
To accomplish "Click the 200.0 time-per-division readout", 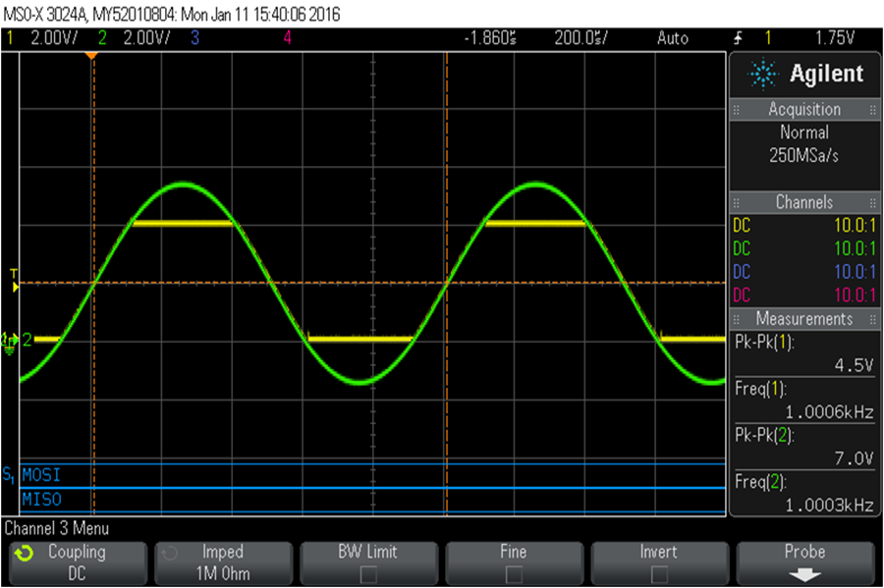I will pyautogui.click(x=581, y=38).
